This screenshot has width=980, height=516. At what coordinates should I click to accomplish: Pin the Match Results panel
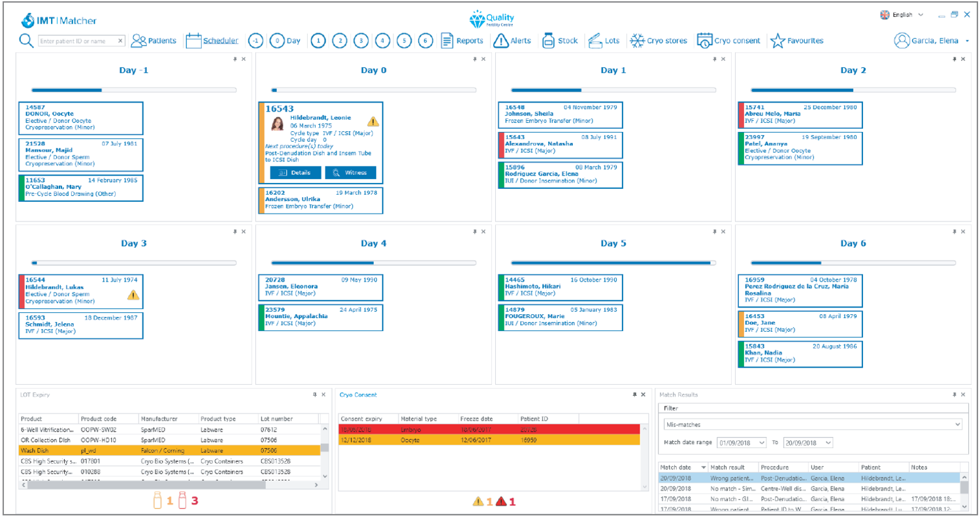tap(955, 395)
